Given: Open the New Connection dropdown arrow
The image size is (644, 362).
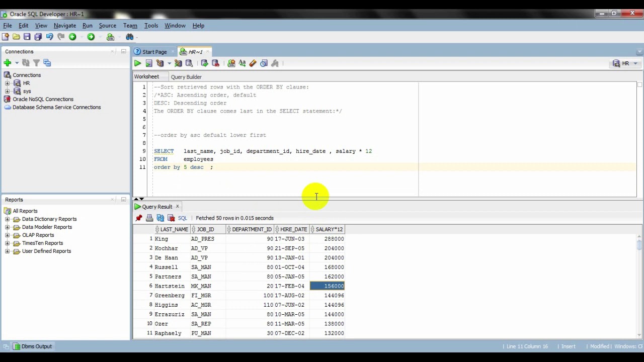Looking at the screenshot, I should click(17, 63).
